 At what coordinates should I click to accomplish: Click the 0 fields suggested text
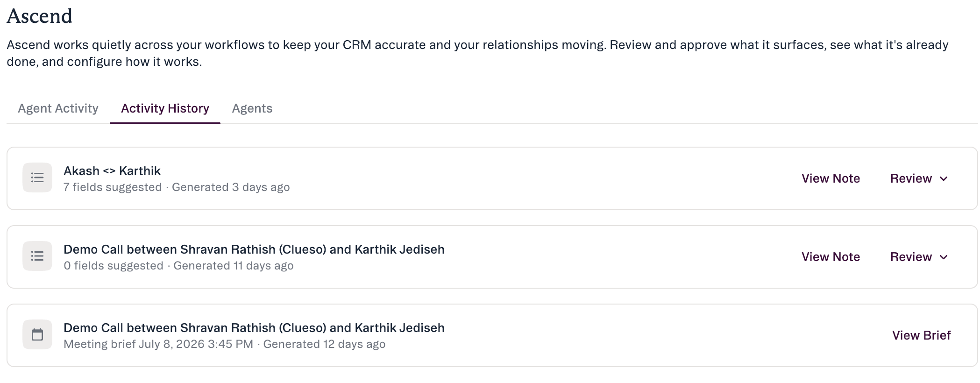pos(114,266)
